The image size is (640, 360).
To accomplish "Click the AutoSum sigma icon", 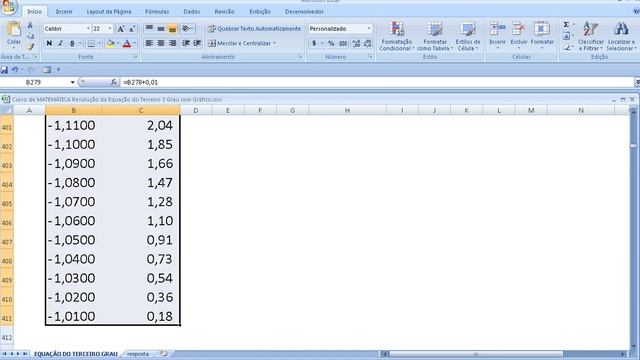I will coord(567,25).
